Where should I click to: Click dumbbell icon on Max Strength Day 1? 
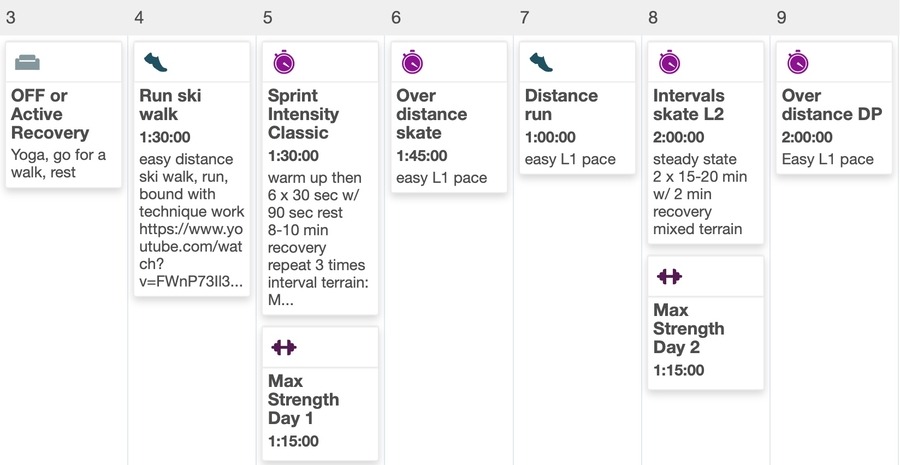click(284, 347)
